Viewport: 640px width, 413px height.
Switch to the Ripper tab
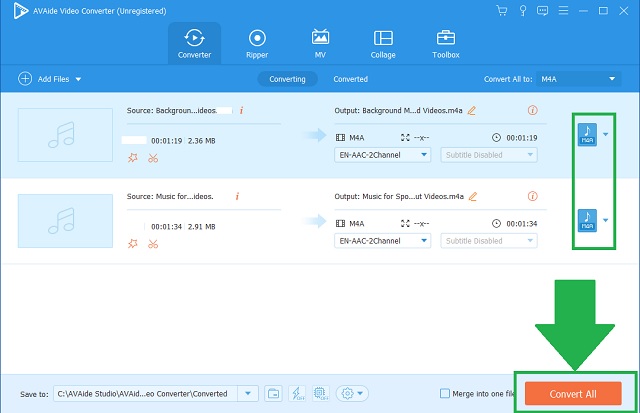point(257,44)
